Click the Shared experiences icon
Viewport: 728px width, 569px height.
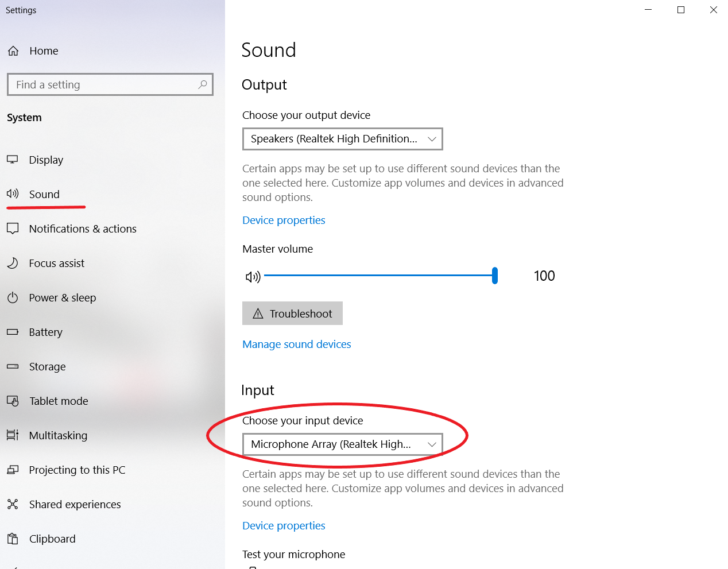13,504
